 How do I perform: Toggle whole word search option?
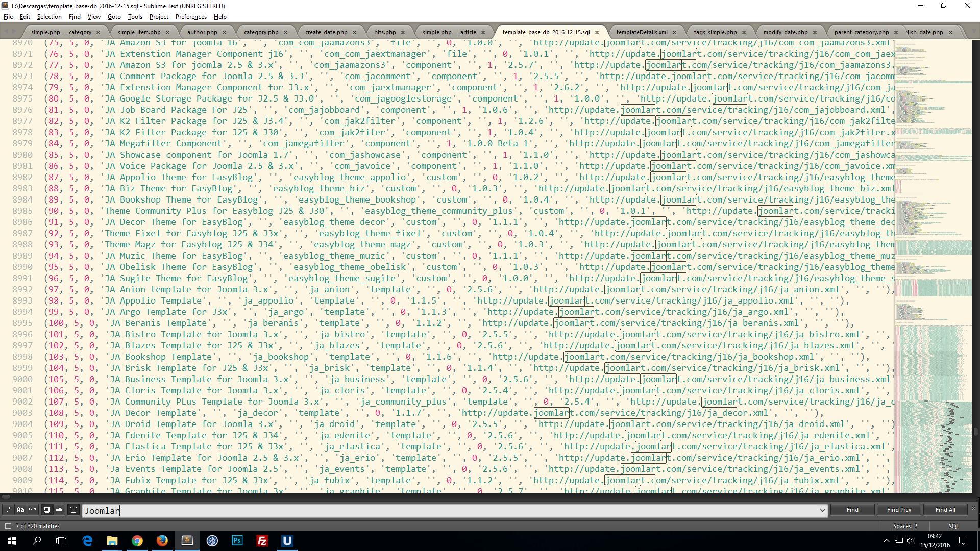(x=33, y=510)
